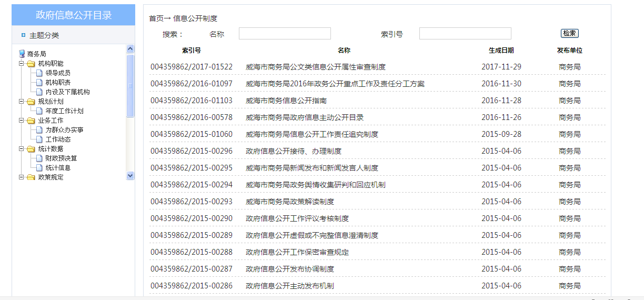Focus the 索引号 search input field
The image size is (644, 300).
click(x=465, y=34)
